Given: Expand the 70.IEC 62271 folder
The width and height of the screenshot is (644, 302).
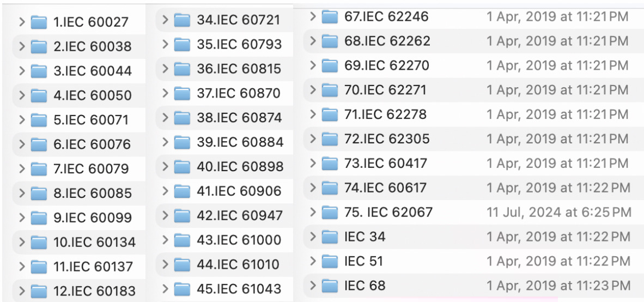Looking at the screenshot, I should coord(313,90).
